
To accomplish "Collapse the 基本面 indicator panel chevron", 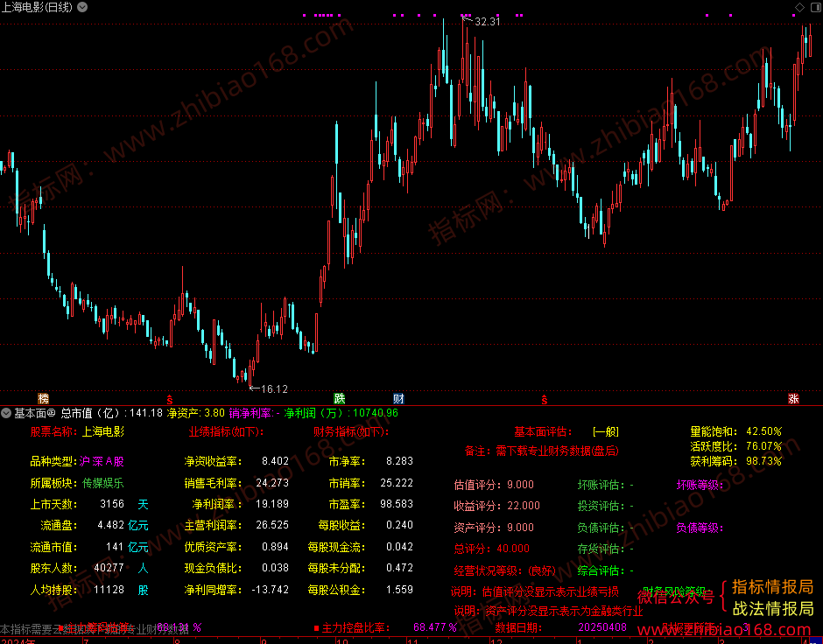I will [x=6, y=413].
